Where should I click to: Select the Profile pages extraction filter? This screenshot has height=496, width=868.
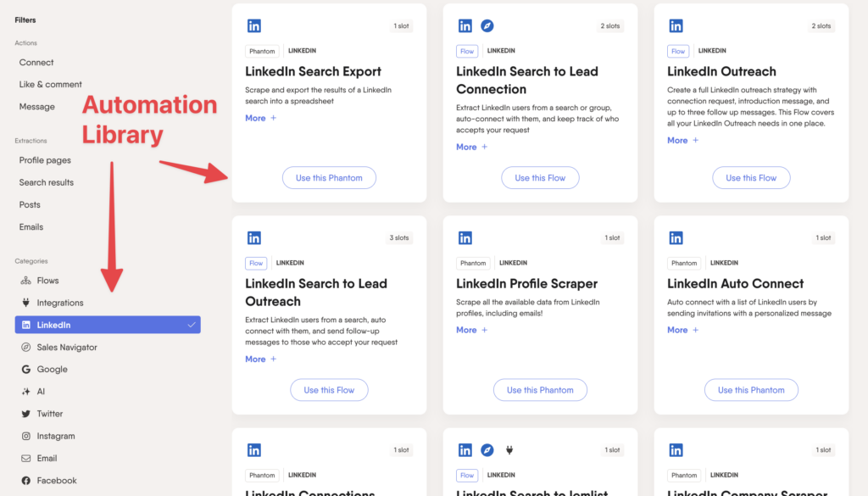tap(45, 160)
